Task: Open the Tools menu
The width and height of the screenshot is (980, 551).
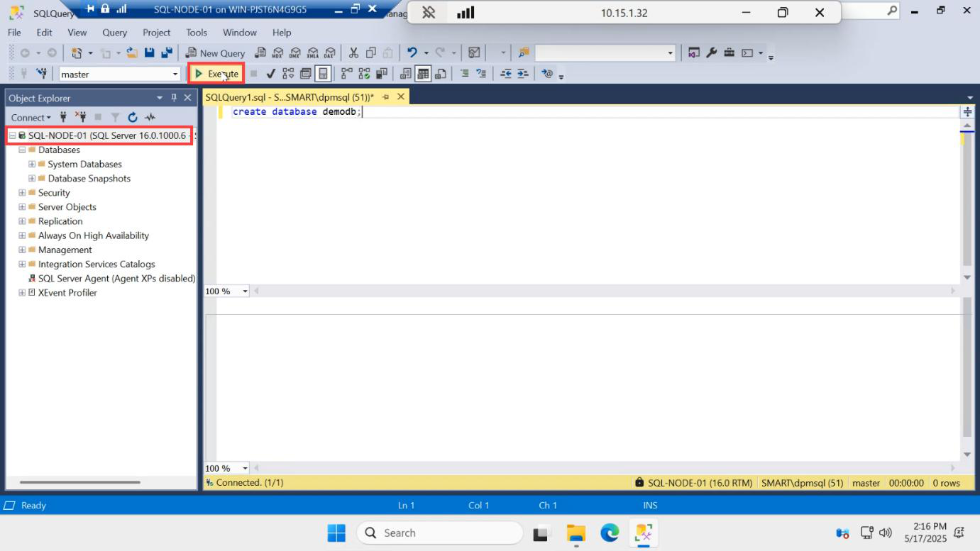Action: tap(197, 33)
